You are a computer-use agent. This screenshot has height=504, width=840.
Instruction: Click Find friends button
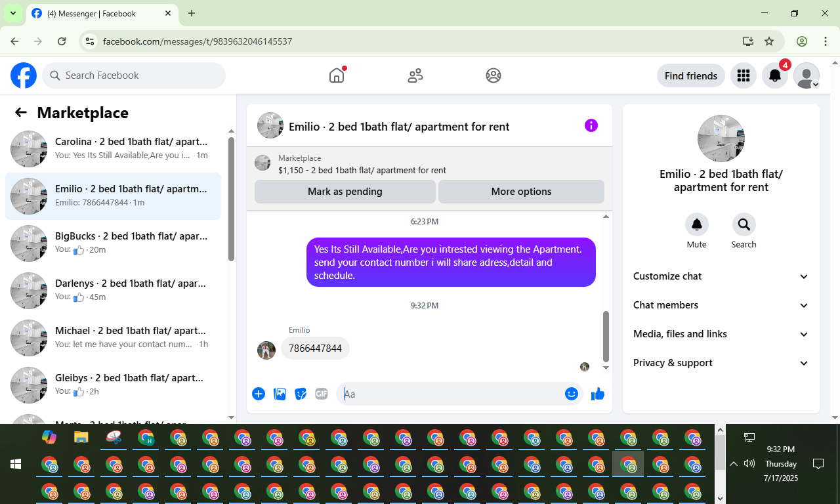click(x=691, y=76)
